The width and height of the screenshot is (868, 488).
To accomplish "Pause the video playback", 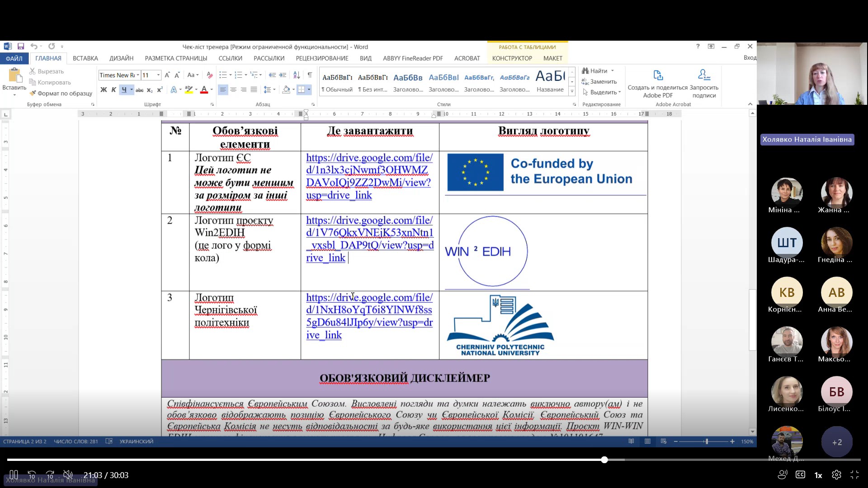I will (14, 475).
